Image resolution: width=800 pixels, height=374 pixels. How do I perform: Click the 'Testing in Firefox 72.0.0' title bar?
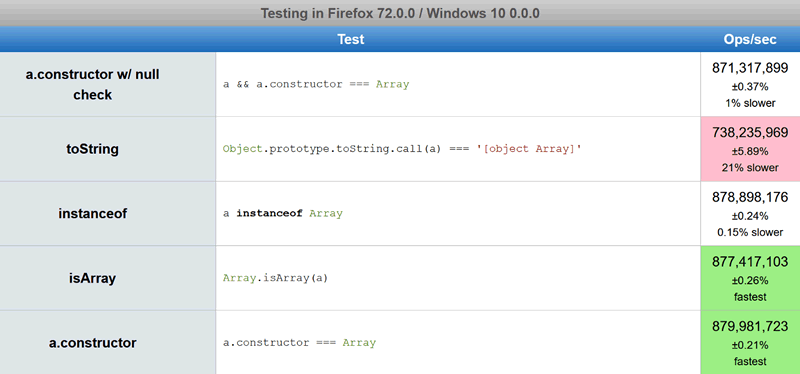[x=400, y=13]
